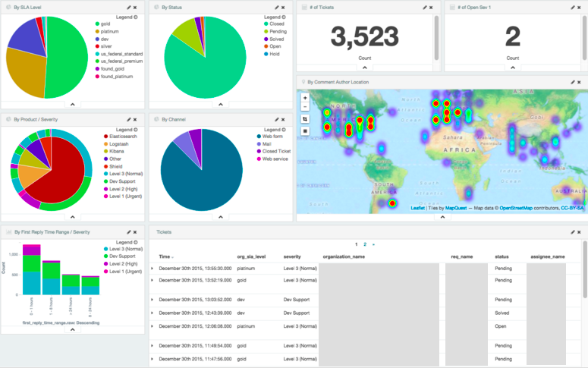
Task: Sort Tickets by Time column
Action: (166, 257)
